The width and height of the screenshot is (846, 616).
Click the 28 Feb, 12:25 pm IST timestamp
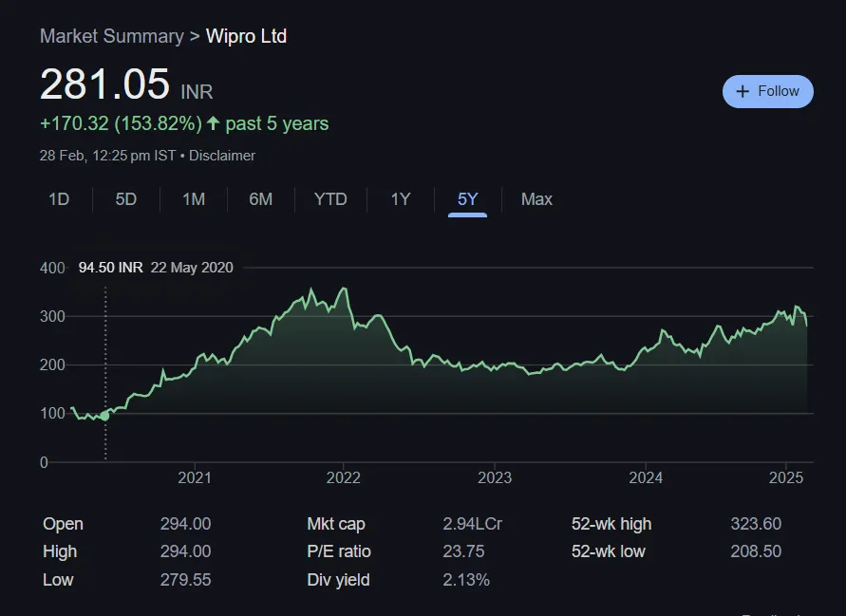[x=107, y=156]
